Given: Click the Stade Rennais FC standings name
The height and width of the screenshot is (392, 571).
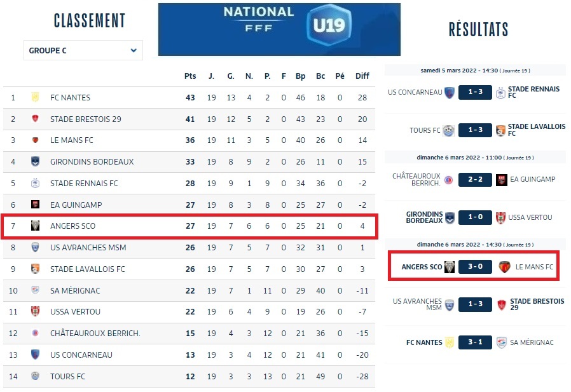Looking at the screenshot, I should click(x=84, y=184).
